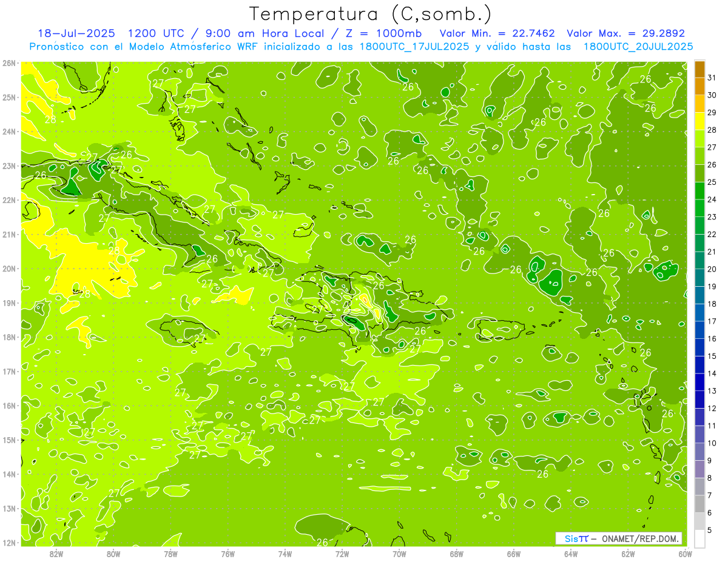
Task: Click the blue 'Sis' logo in the credit box
Action: (571, 538)
